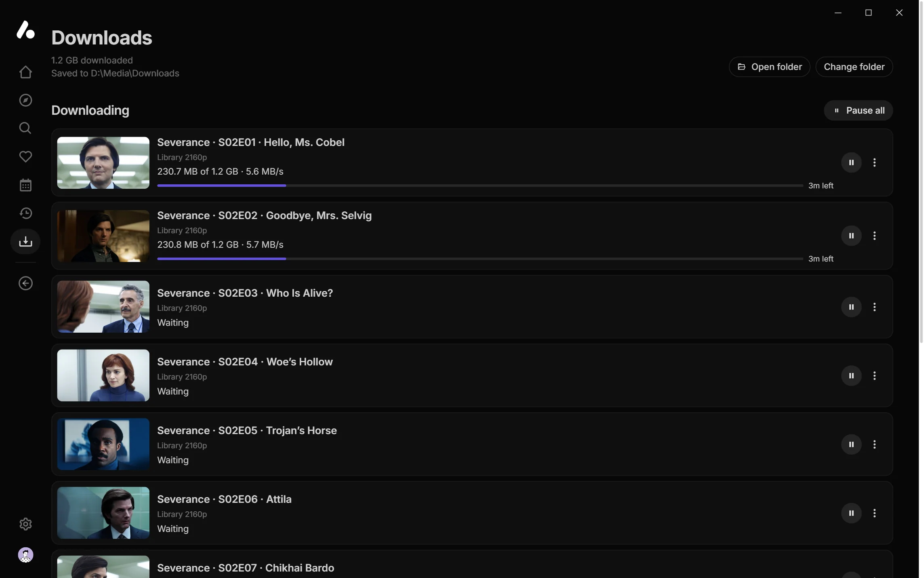Image resolution: width=924 pixels, height=578 pixels.
Task: Pause the S02E03 Who Is Alive? download
Action: tap(851, 307)
